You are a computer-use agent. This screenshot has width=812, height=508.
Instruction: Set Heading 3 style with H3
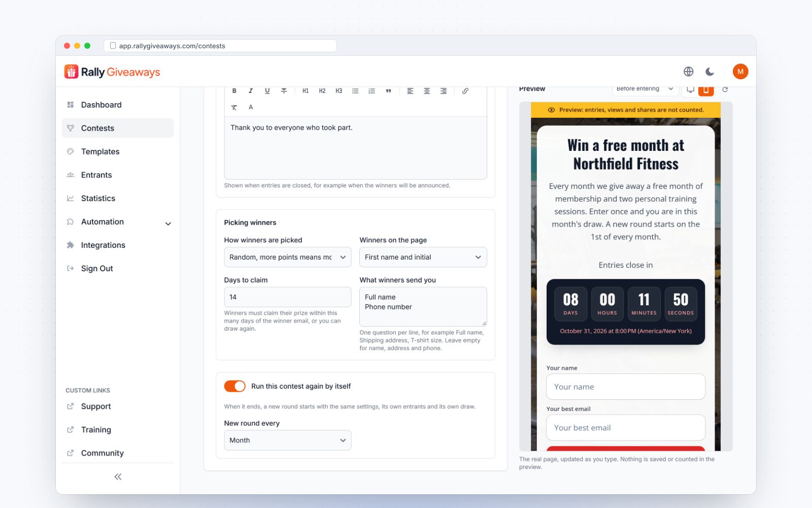[339, 91]
